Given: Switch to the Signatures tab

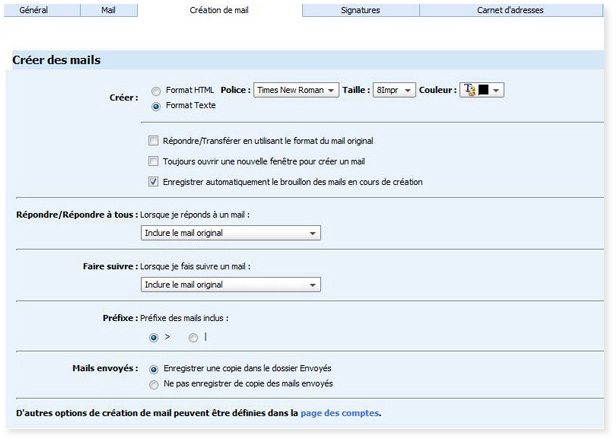Looking at the screenshot, I should click(360, 10).
